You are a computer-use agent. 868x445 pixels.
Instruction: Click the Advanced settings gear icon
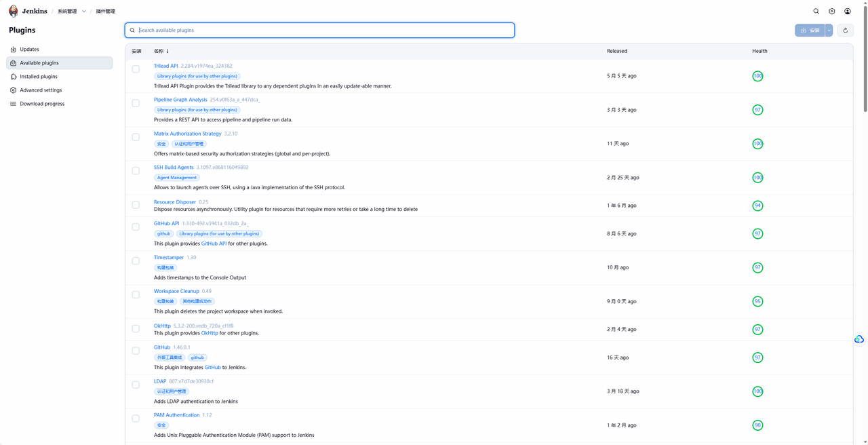tap(13, 90)
